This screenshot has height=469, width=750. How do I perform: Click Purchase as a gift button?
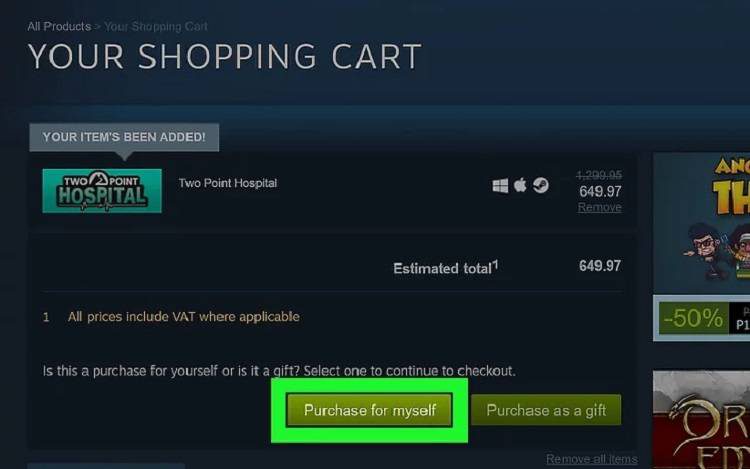click(546, 410)
